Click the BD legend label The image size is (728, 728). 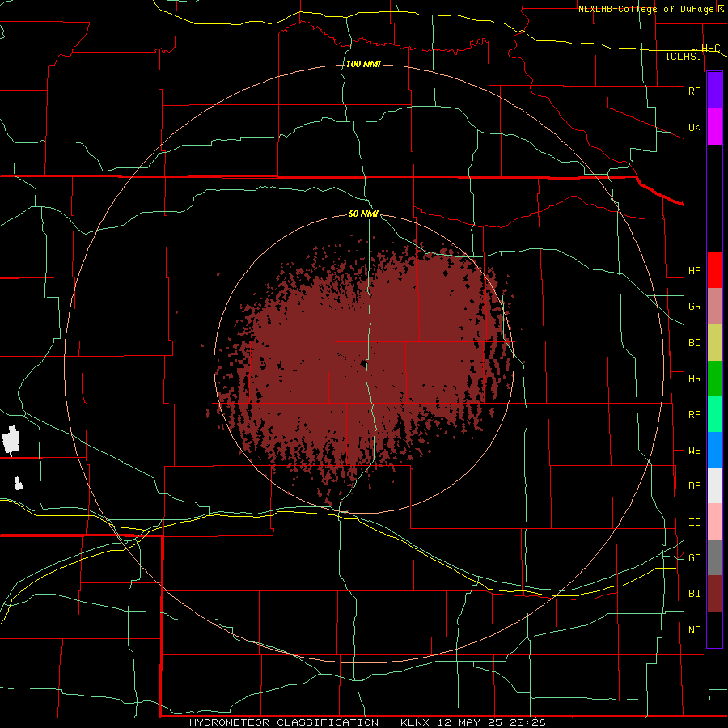pos(694,343)
